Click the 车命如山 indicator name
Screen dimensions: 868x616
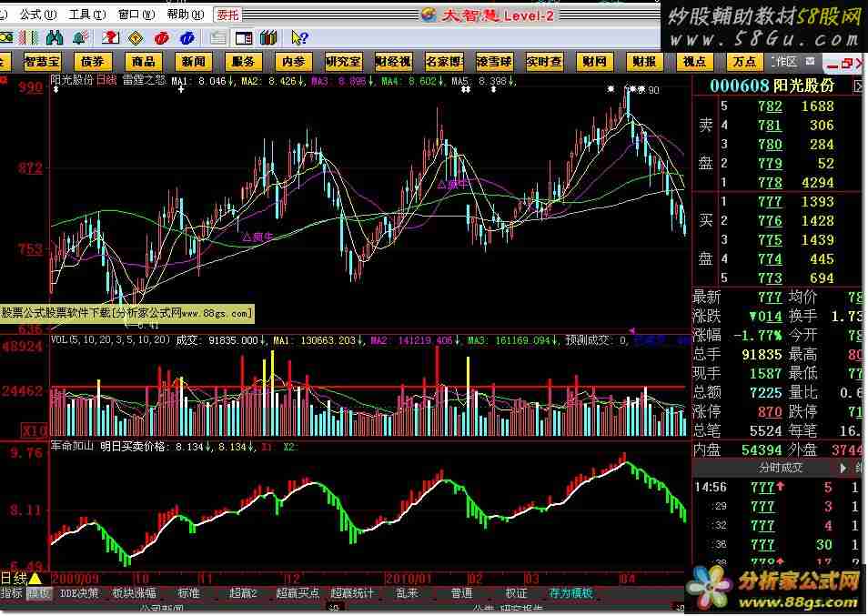[x=72, y=446]
